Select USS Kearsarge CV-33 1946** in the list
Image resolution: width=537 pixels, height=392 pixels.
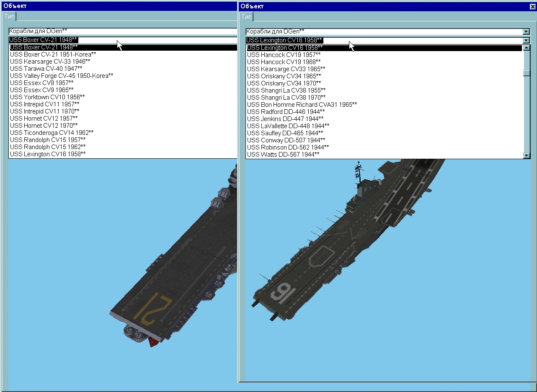(x=123, y=62)
